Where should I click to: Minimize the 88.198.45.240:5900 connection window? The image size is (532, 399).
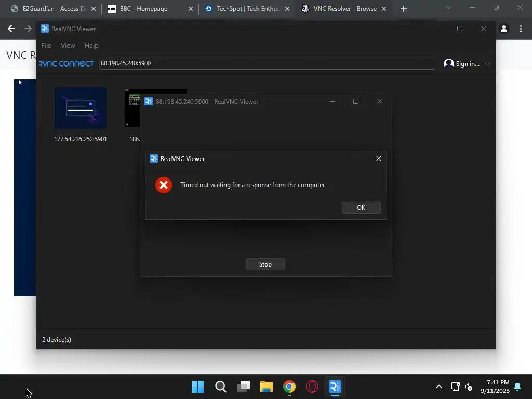coord(332,101)
